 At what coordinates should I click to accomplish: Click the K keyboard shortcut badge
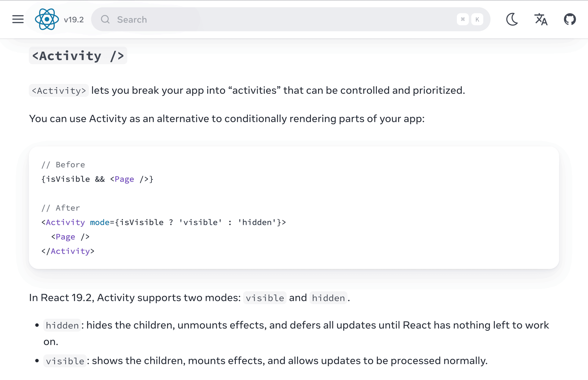[477, 19]
